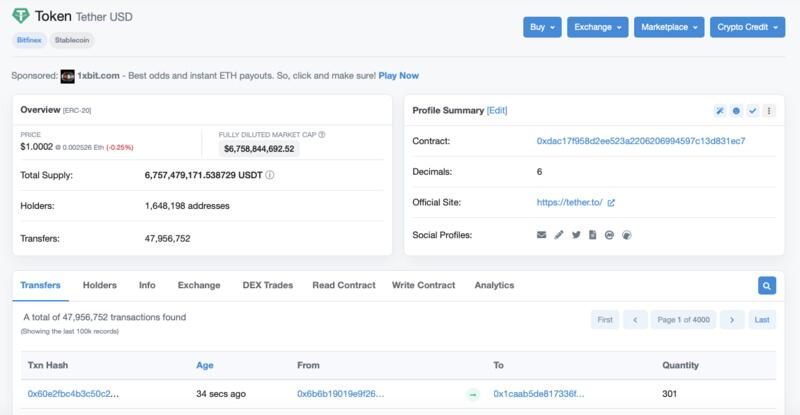Click the info icon beside Total Supply
The height and width of the screenshot is (415, 800).
click(x=270, y=175)
